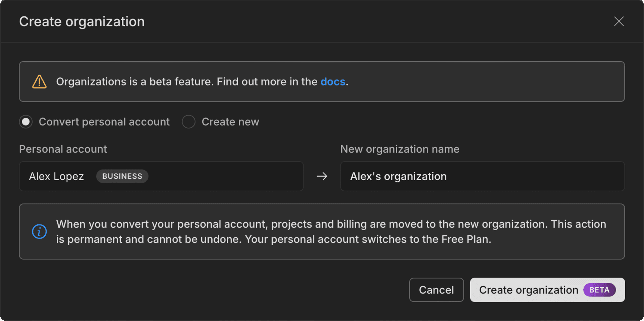
Task: Click the arrow icon between the account fields
Action: point(322,176)
